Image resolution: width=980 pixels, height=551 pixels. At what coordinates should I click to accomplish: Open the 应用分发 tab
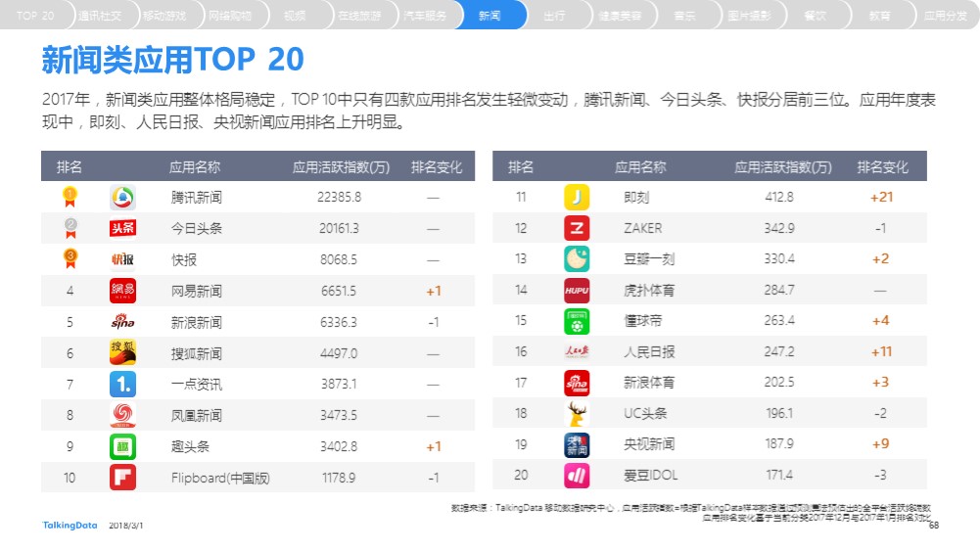click(x=947, y=15)
